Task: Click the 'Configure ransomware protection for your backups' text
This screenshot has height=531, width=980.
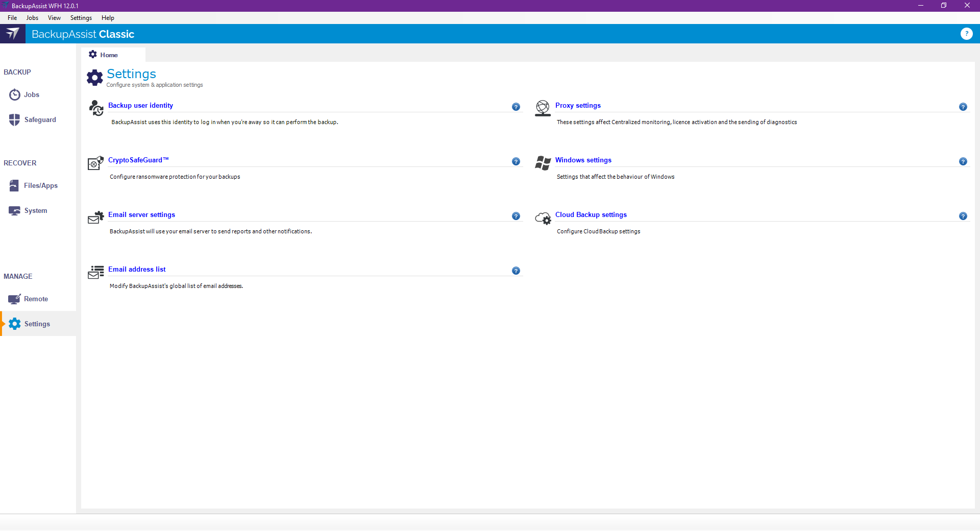Action: tap(175, 177)
